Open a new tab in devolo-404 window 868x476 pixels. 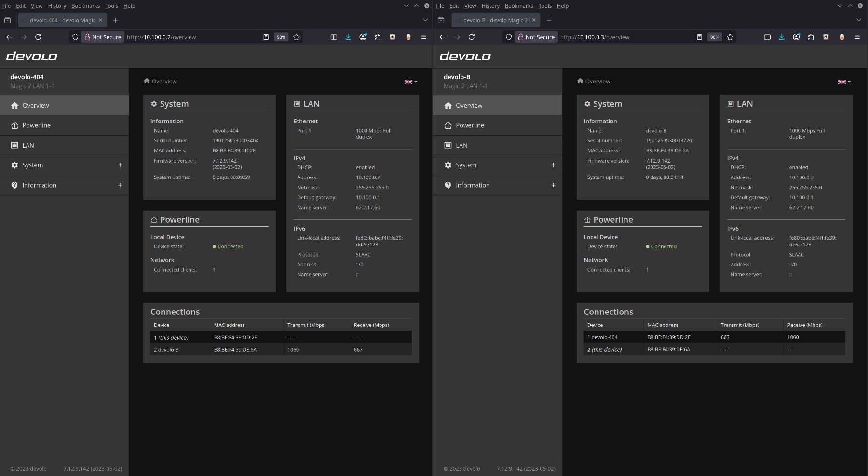115,20
